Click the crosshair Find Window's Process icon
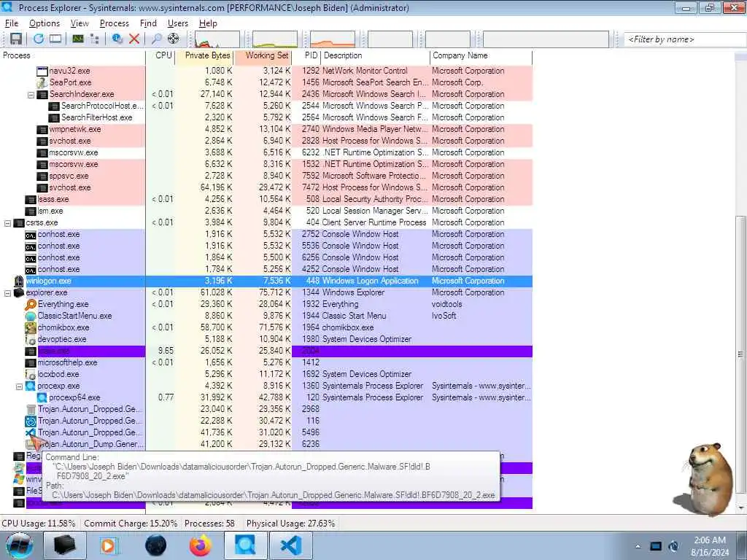Viewport: 747px width, 560px height. point(174,39)
